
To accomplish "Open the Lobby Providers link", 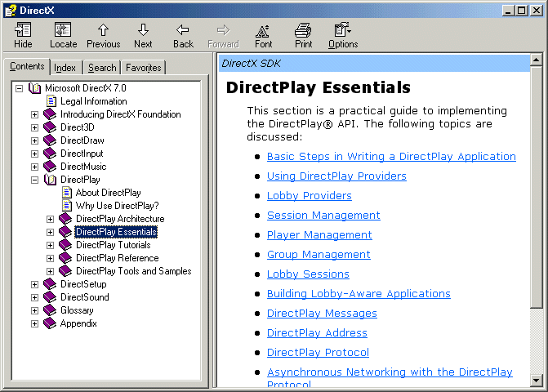I will [x=309, y=196].
